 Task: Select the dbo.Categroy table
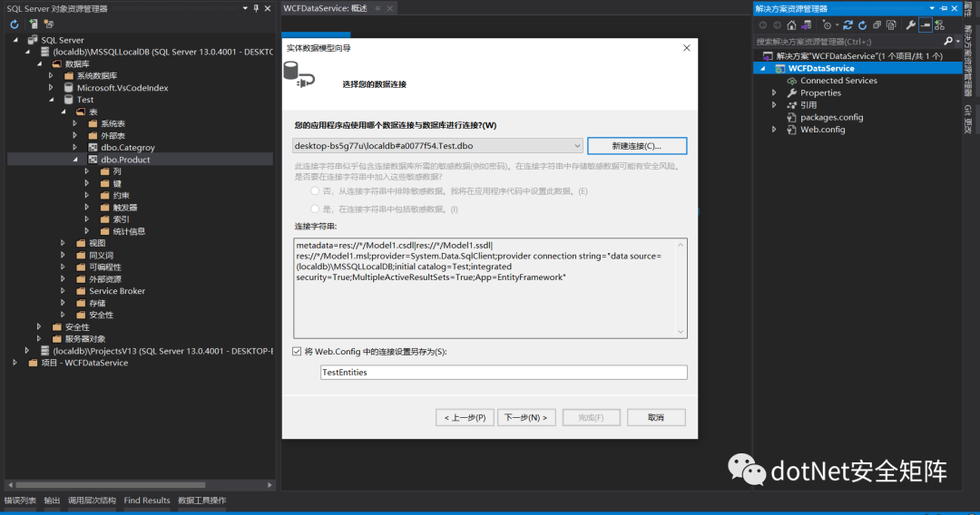click(x=128, y=147)
